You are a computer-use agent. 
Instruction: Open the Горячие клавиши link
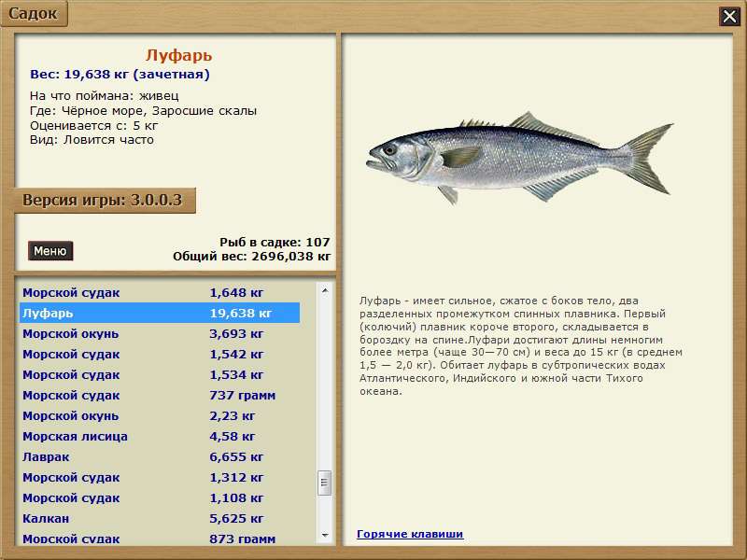410,534
